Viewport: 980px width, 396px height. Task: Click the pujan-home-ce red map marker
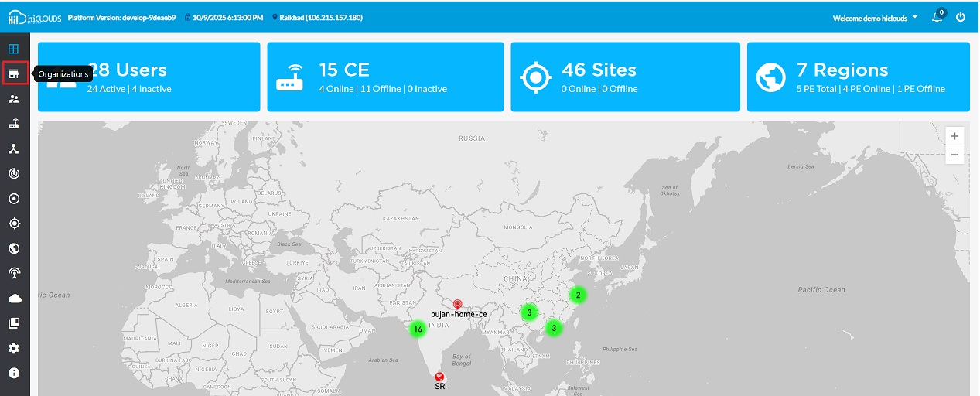coord(457,305)
